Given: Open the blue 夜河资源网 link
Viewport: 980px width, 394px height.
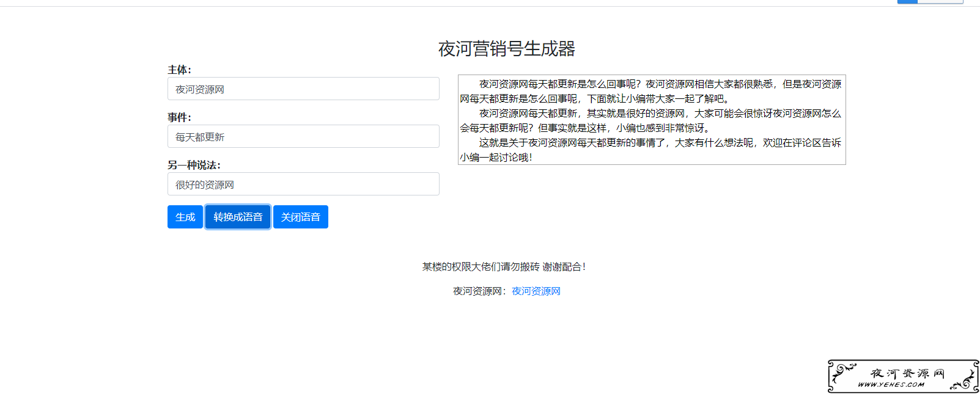Looking at the screenshot, I should point(536,291).
